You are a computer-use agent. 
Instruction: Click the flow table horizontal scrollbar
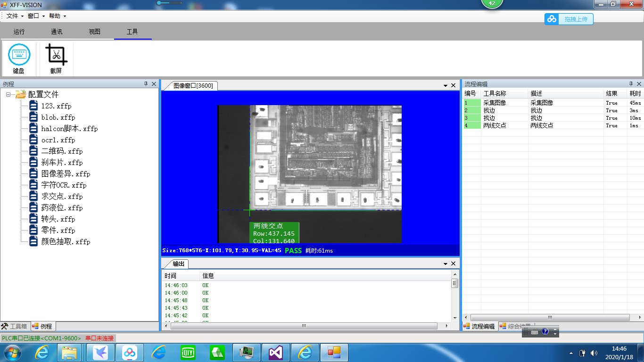(550, 317)
